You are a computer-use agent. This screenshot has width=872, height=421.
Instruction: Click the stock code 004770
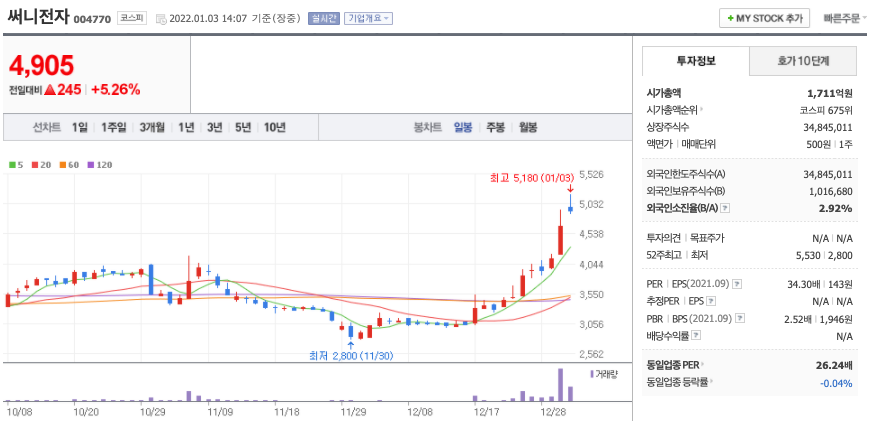(94, 18)
